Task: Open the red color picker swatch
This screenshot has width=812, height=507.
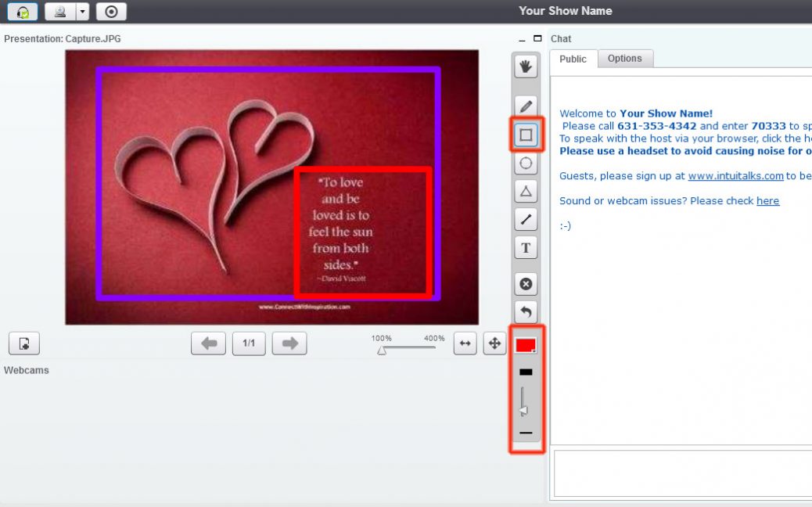Action: (x=526, y=345)
